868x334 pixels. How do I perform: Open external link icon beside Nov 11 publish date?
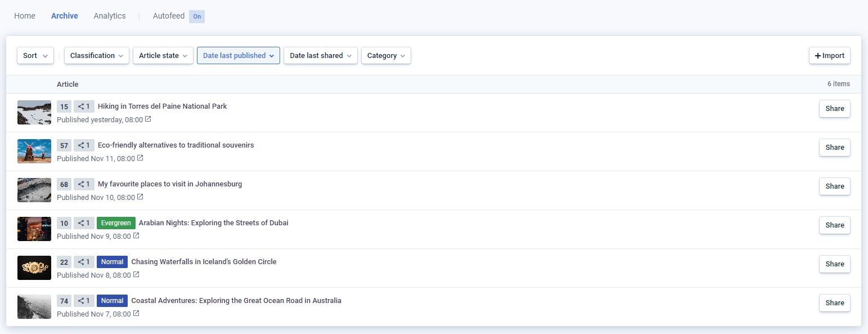tap(140, 158)
